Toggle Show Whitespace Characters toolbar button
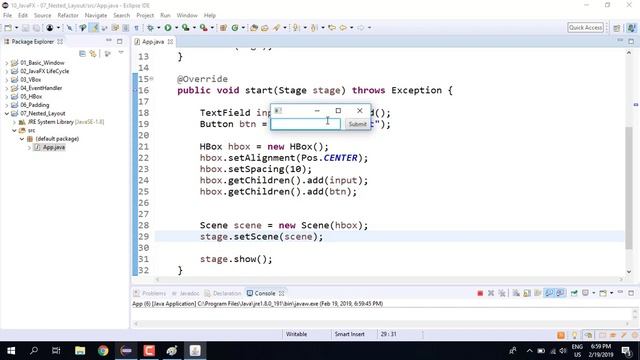Viewport: 640px width, 360px height. 137,28
